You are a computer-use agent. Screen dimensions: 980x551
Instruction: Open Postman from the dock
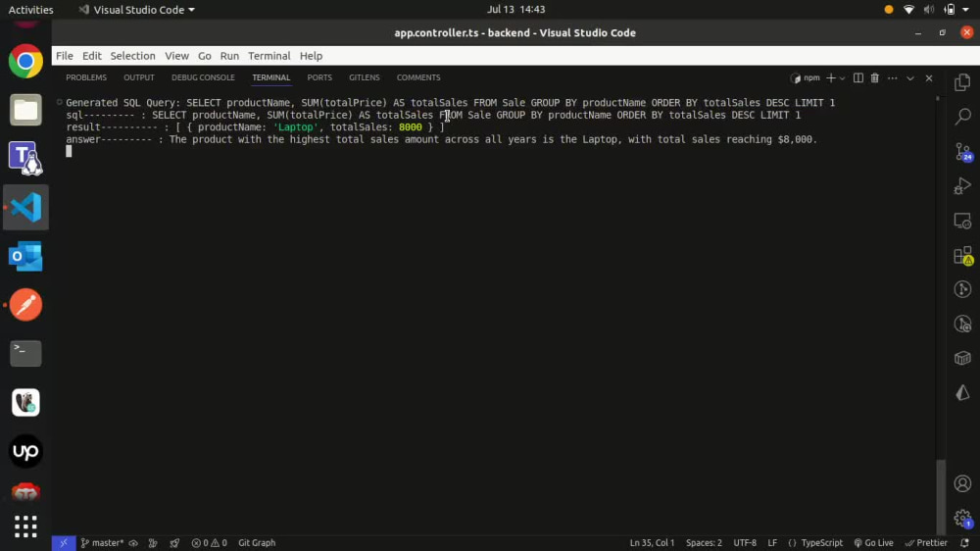25,305
